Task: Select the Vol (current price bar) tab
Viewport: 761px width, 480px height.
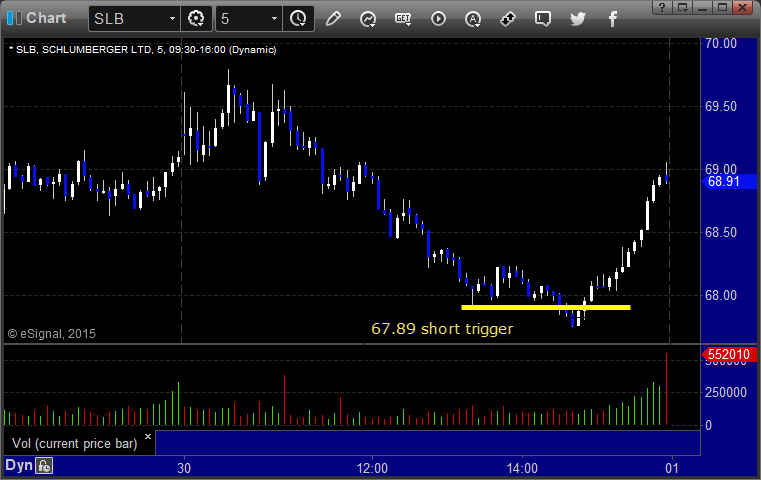Action: (75, 444)
